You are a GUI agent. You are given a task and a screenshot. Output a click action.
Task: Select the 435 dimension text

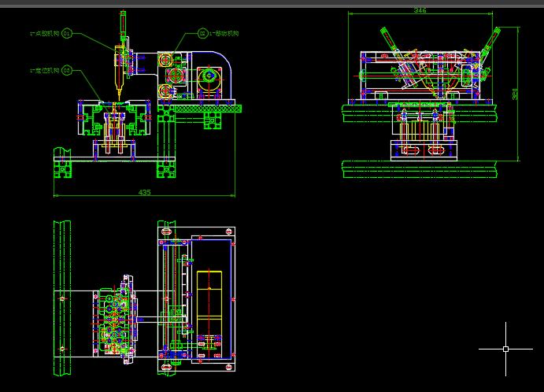tap(144, 192)
